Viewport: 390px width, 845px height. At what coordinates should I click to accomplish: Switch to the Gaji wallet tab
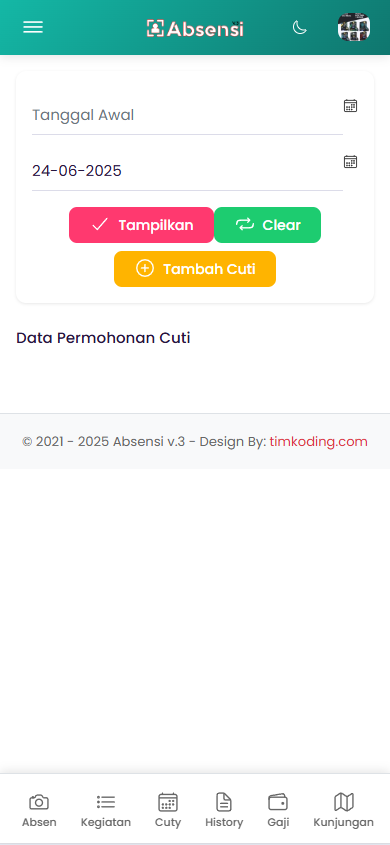[278, 810]
